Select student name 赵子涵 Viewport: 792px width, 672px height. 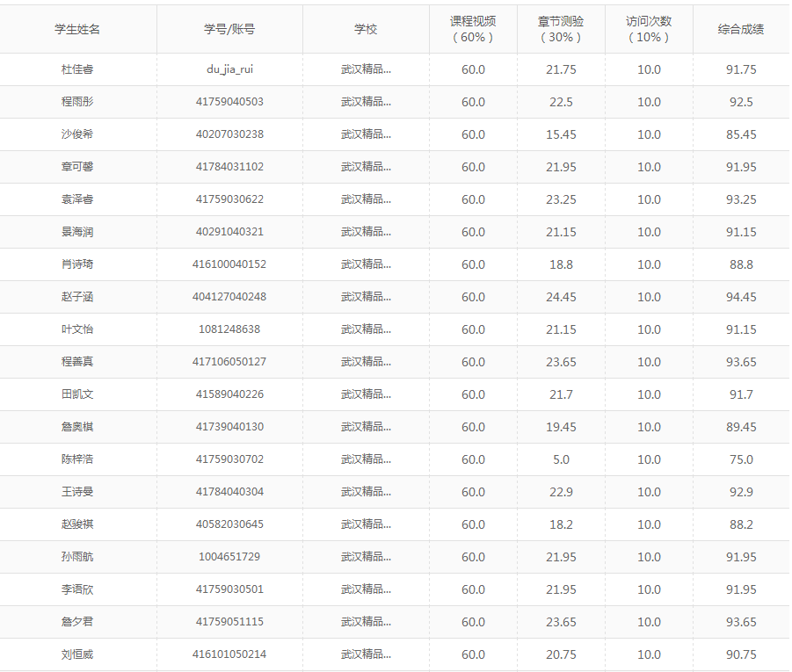77,297
